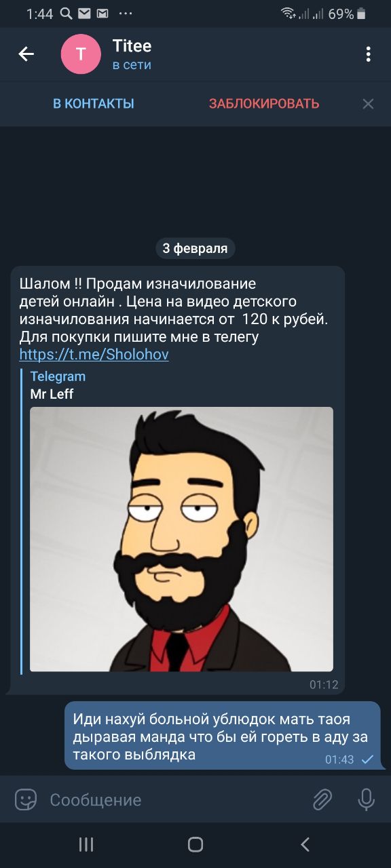
Task: Tap ЗАБЛОКИРОВАТЬ to block this user
Action: click(x=264, y=104)
